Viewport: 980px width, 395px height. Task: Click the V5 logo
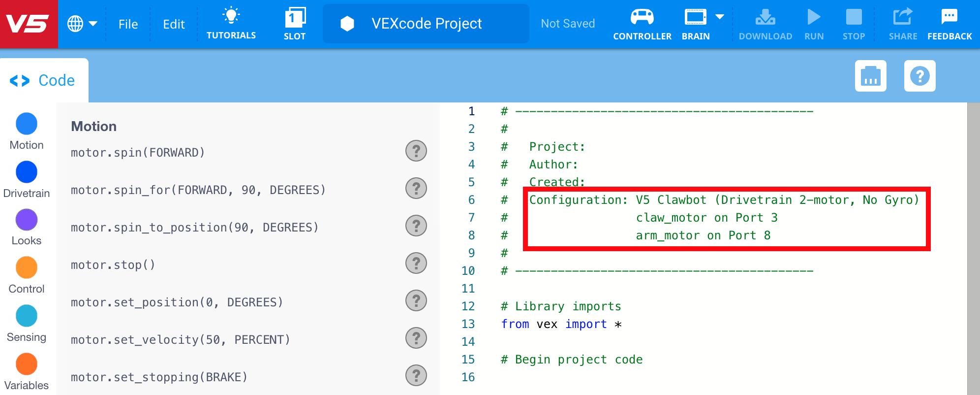tap(29, 24)
